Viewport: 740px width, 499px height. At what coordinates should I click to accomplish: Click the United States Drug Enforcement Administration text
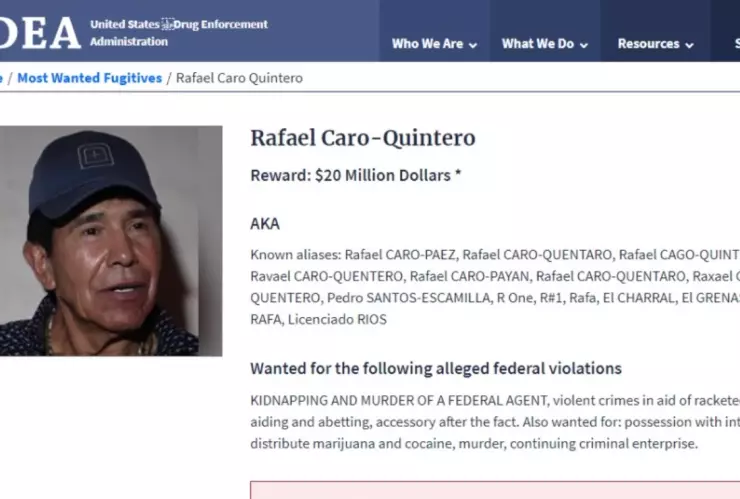pyautogui.click(x=179, y=33)
